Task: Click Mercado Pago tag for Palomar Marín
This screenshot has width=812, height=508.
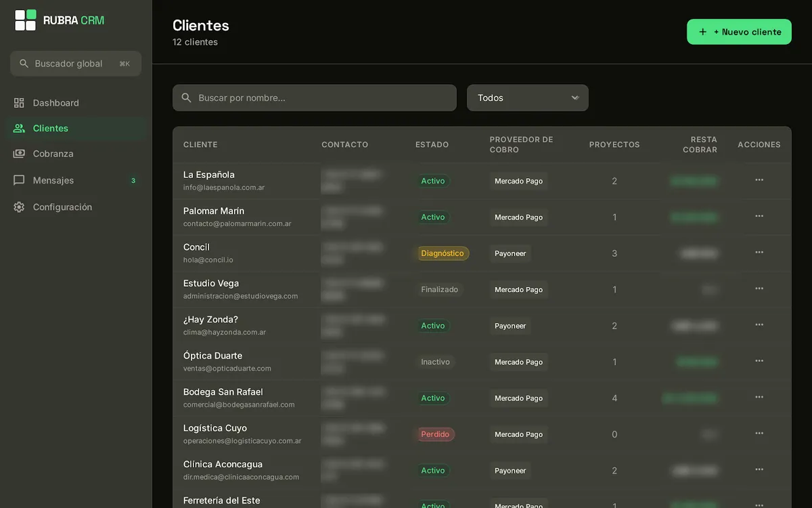Action: 519,217
